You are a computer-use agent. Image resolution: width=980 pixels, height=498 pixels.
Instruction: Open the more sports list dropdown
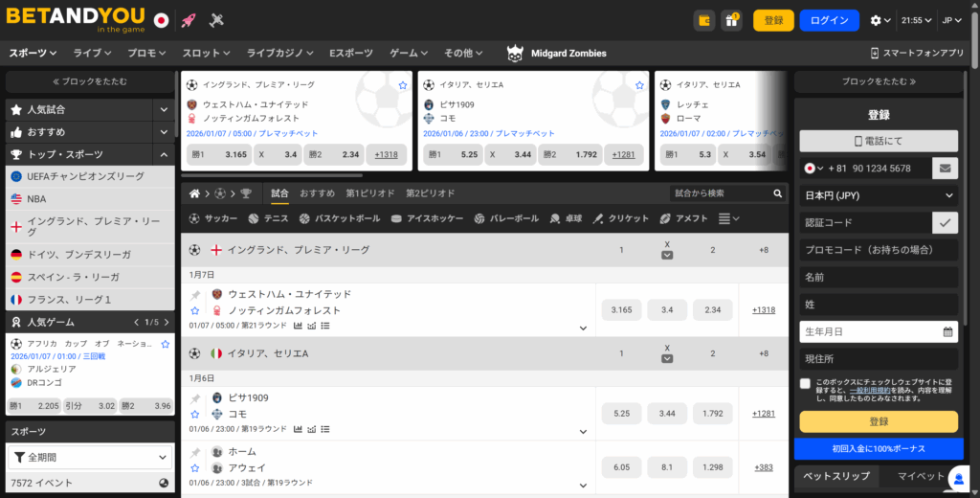click(728, 218)
